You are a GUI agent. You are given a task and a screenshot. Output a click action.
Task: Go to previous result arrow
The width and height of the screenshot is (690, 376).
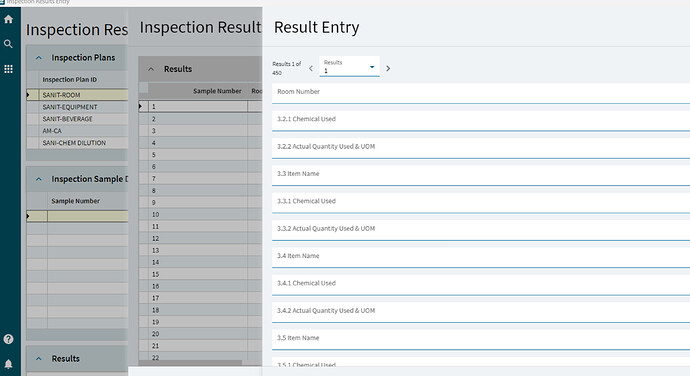pos(311,68)
